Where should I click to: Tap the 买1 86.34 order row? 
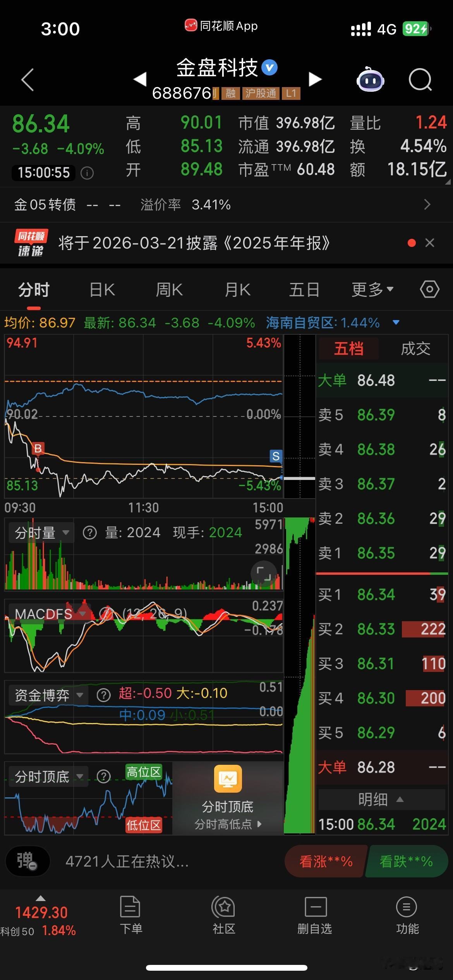coord(382,595)
